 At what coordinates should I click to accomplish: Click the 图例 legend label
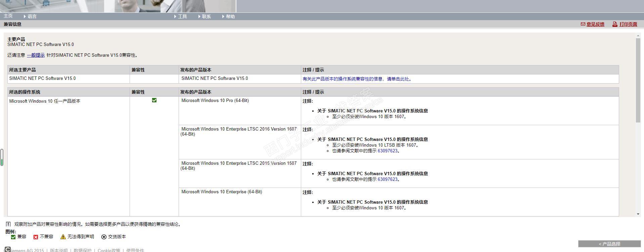coord(11,232)
